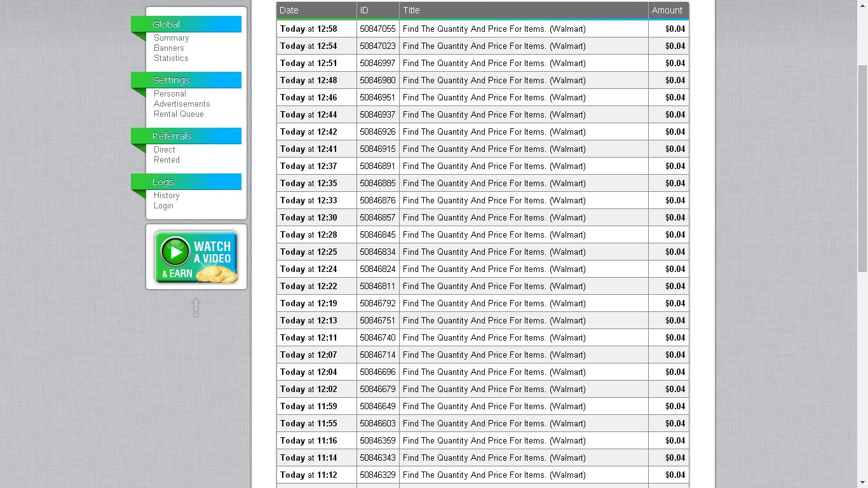Open the Global menu header
Screen dimensions: 868x488
tap(186, 24)
